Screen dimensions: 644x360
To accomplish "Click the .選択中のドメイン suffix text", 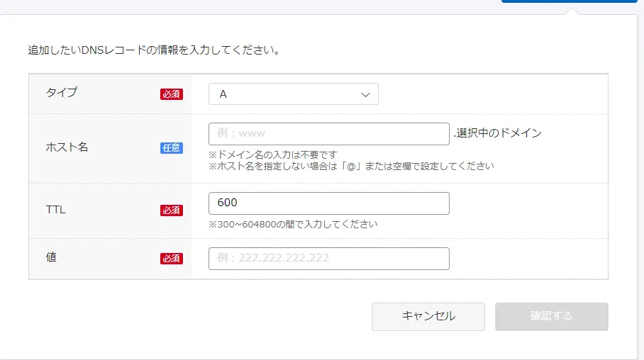I will tap(497, 133).
